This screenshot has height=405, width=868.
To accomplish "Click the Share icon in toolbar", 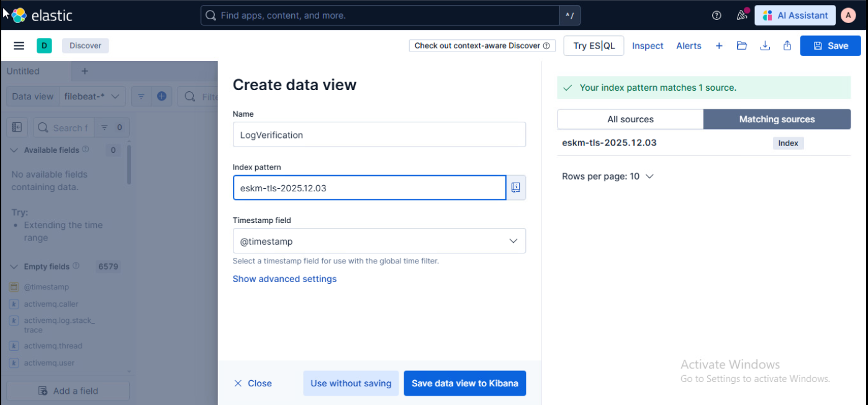I will tap(787, 45).
